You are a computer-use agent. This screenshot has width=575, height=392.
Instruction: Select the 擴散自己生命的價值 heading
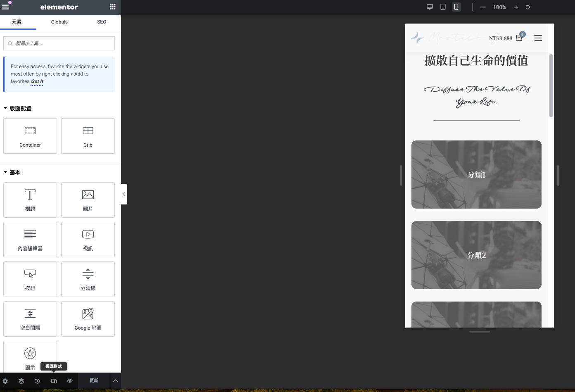(476, 60)
